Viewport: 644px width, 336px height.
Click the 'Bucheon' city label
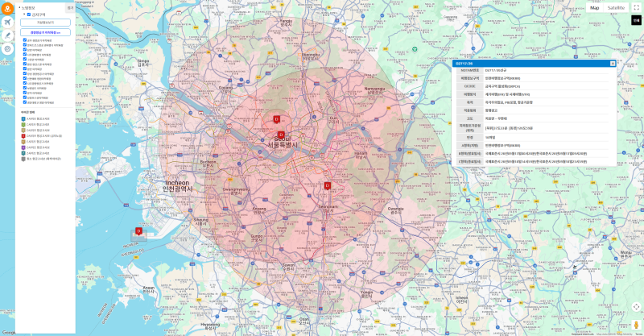(x=208, y=162)
